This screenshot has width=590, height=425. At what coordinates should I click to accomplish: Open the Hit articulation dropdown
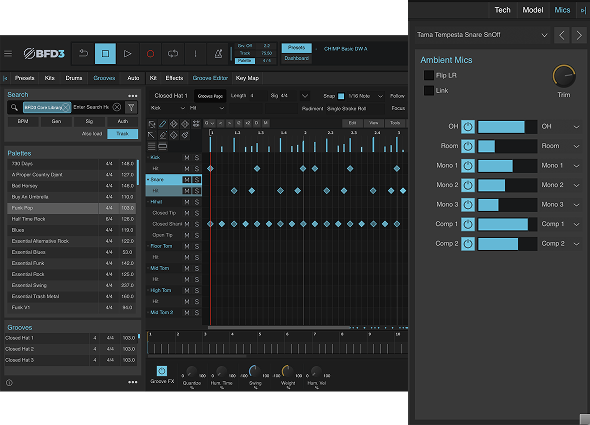207,108
